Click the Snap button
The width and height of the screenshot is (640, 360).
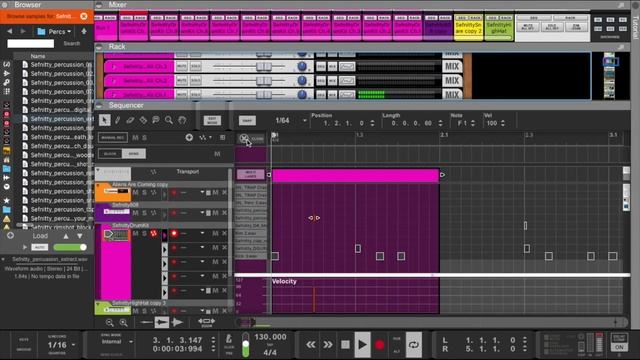(x=247, y=120)
